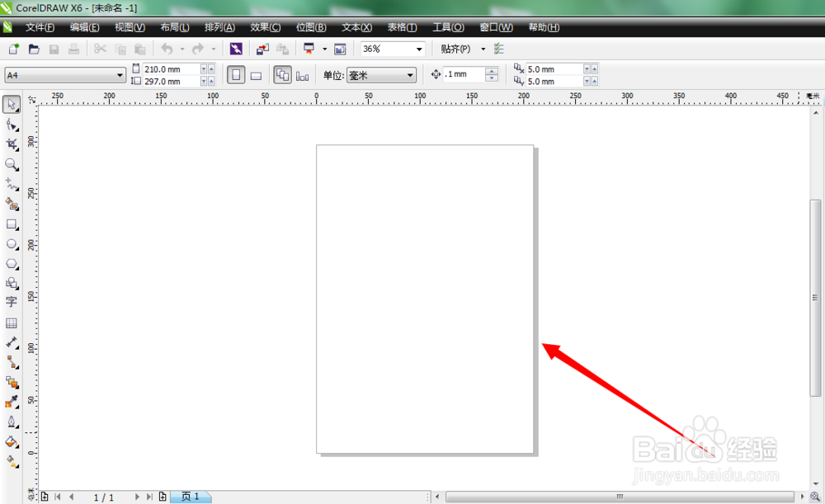Screen dimensions: 825x504
Task: Open the 编辑(E) menu
Action: point(85,27)
